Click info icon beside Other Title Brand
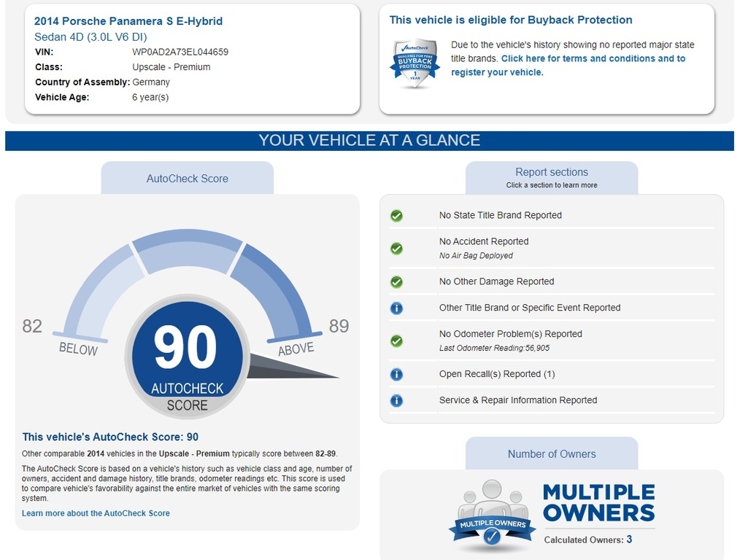The image size is (740, 560). pyautogui.click(x=396, y=308)
